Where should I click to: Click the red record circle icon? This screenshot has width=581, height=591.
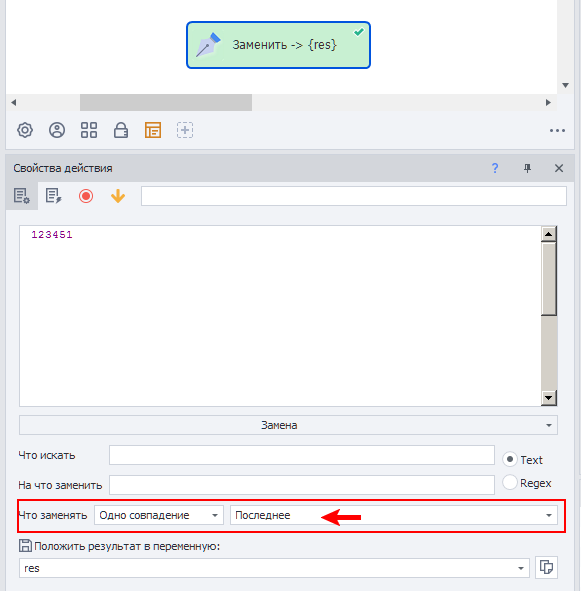86,196
